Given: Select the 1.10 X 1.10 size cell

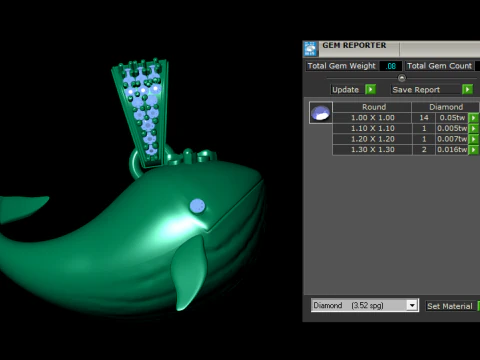Looking at the screenshot, I should 372,128.
